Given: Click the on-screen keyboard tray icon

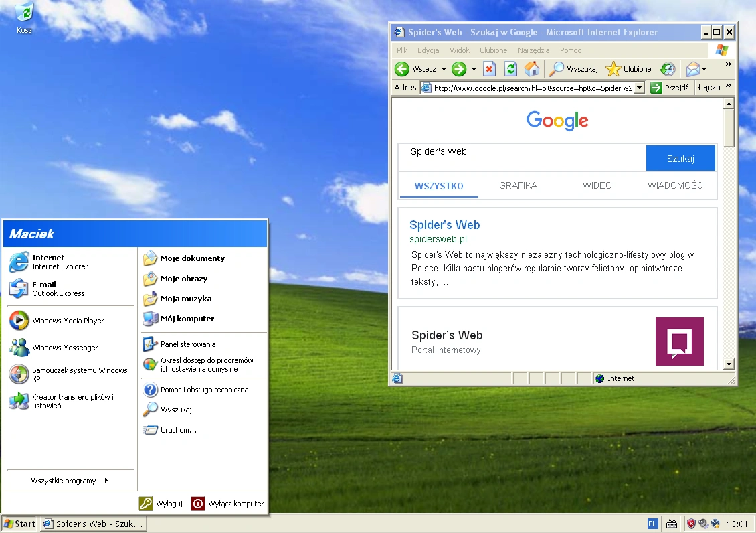Looking at the screenshot, I should click(672, 524).
